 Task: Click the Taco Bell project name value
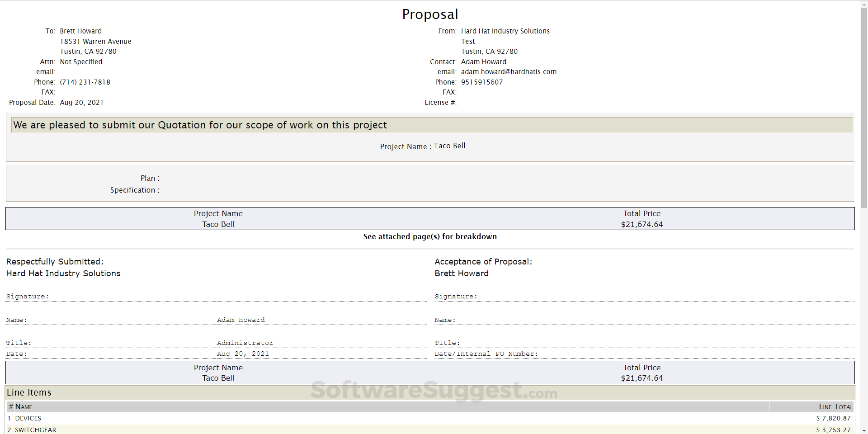click(x=449, y=146)
